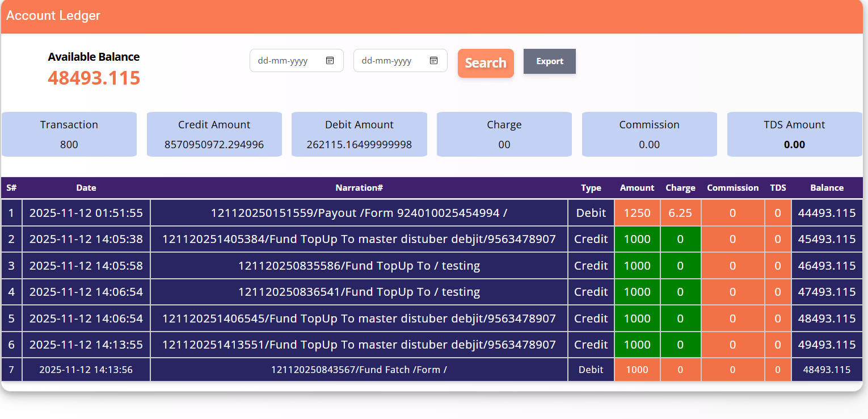Click the second dd-mm-yyyy date input
Viewport: 868px width, 419px height.
click(x=391, y=61)
